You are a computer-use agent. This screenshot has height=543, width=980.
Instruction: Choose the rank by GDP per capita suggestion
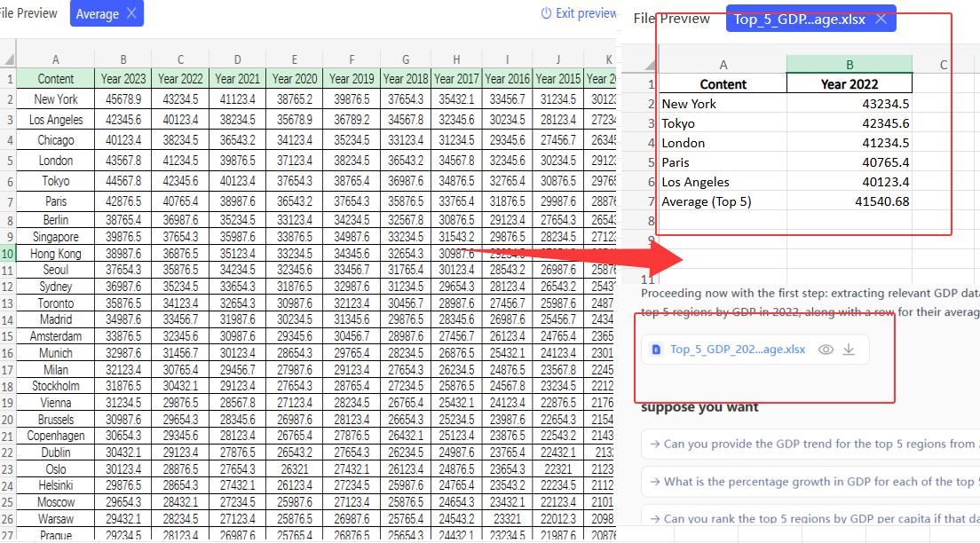click(x=810, y=518)
